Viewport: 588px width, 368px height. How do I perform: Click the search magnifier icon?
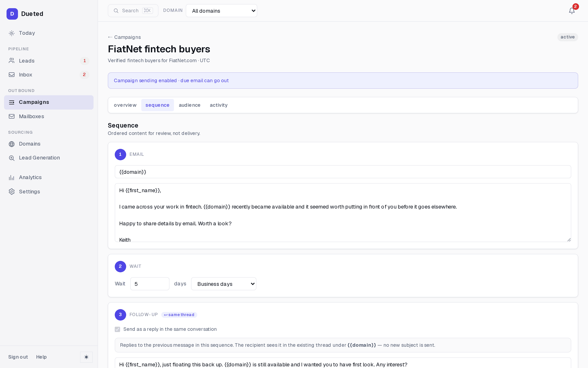pyautogui.click(x=116, y=11)
